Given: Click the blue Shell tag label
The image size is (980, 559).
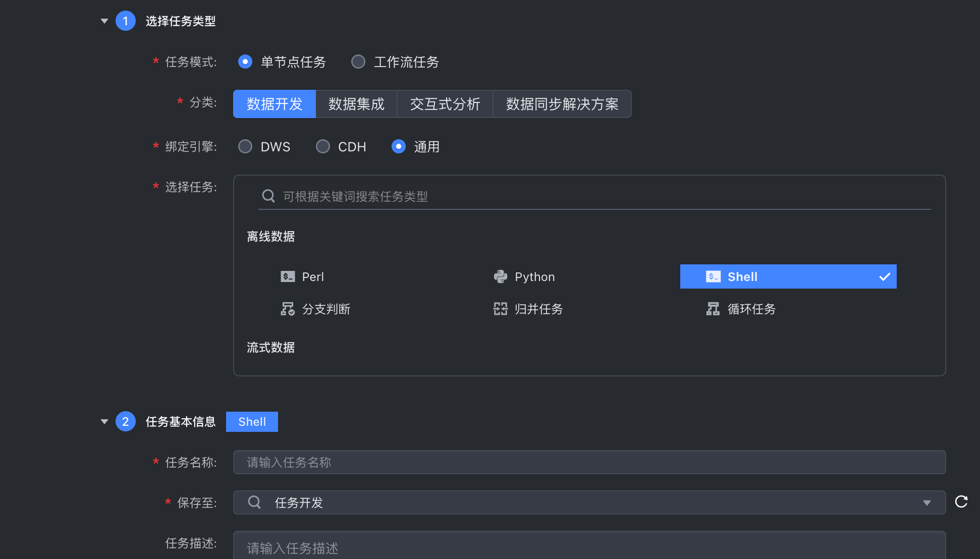Looking at the screenshot, I should click(252, 422).
